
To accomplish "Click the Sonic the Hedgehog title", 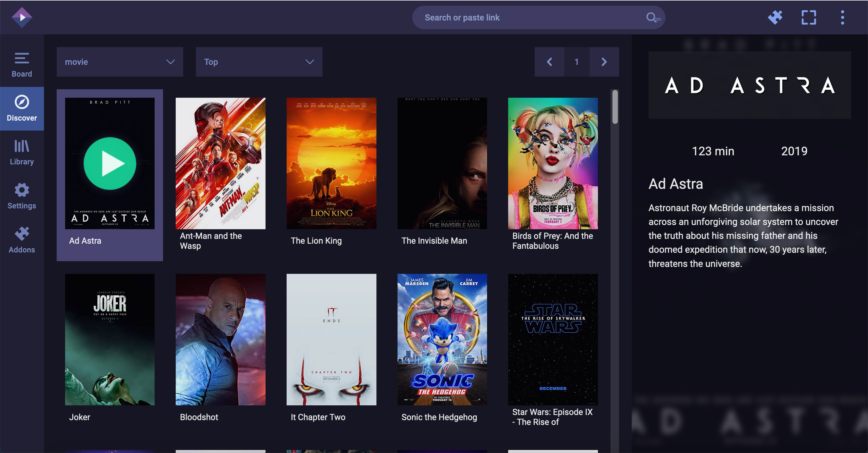I will tap(439, 417).
